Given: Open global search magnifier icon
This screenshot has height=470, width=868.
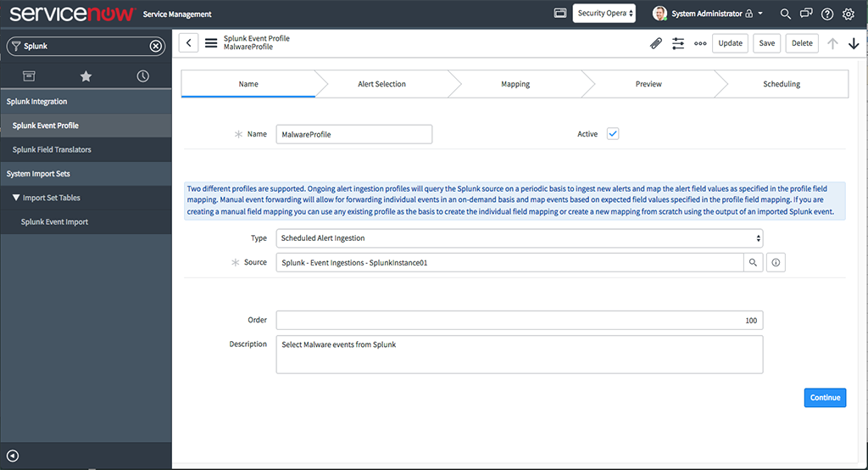Looking at the screenshot, I should [785, 14].
